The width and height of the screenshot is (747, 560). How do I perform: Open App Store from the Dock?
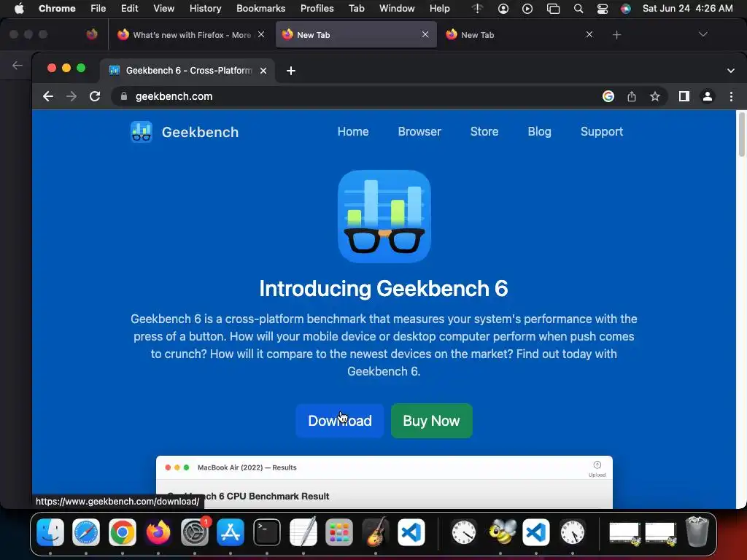point(231,532)
